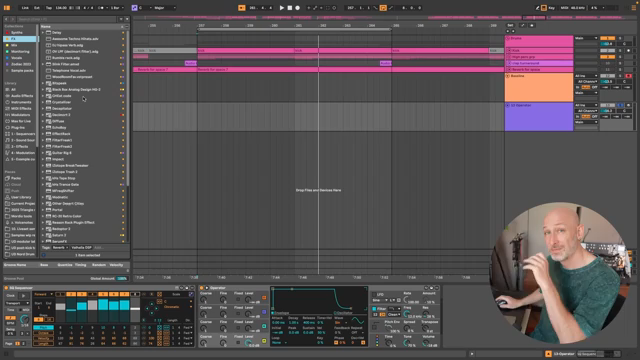Image resolution: width=640 pixels, height=360 pixels.
Task: Click the Tap tempo button
Action: tap(49, 8)
